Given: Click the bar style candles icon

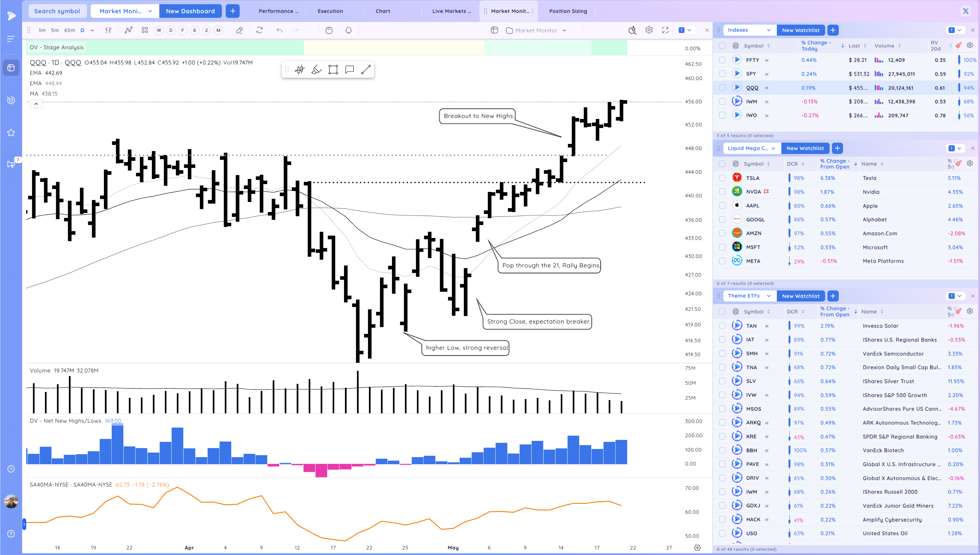Looking at the screenshot, I should click(109, 30).
